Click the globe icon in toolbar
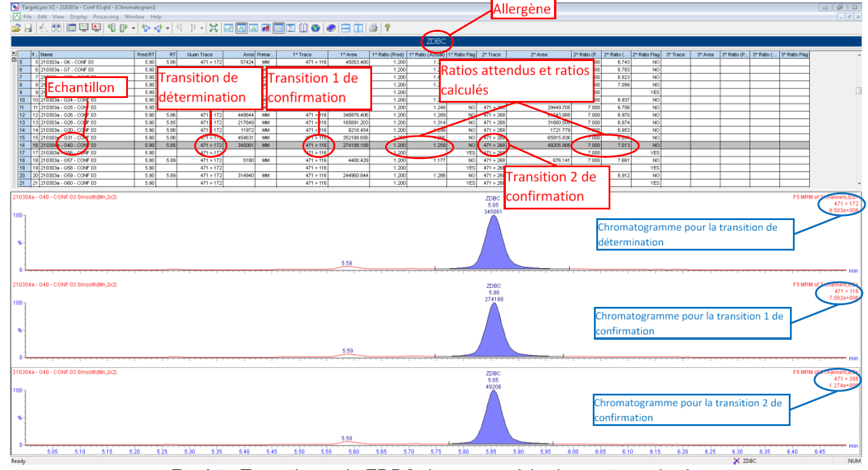Image resolution: width=868 pixels, height=470 pixels. coord(316,28)
